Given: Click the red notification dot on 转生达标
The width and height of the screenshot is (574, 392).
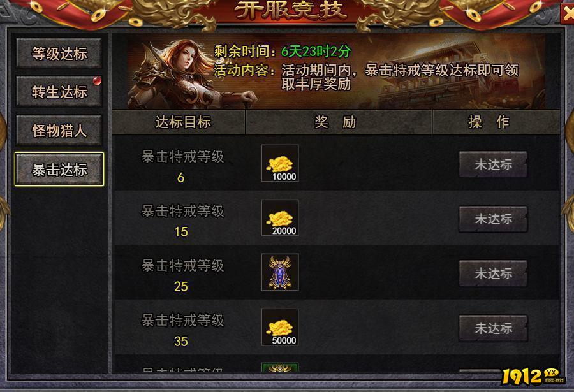Looking at the screenshot, I should click(x=97, y=80).
